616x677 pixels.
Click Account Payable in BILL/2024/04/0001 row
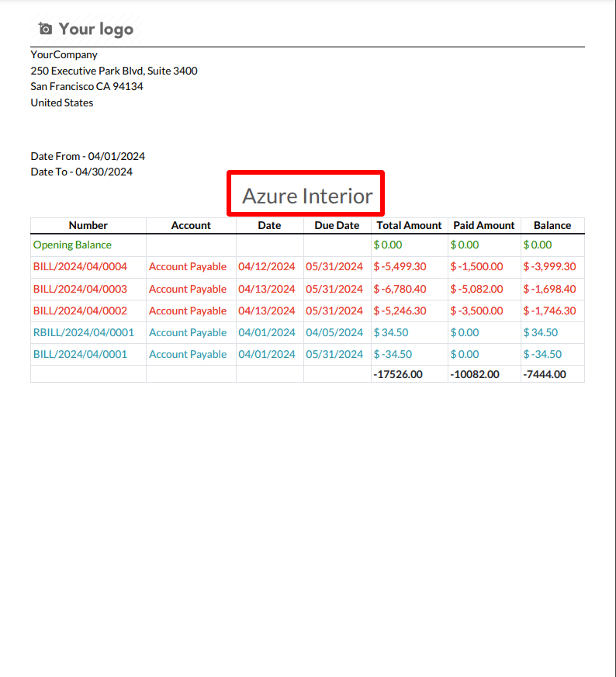[x=188, y=355]
